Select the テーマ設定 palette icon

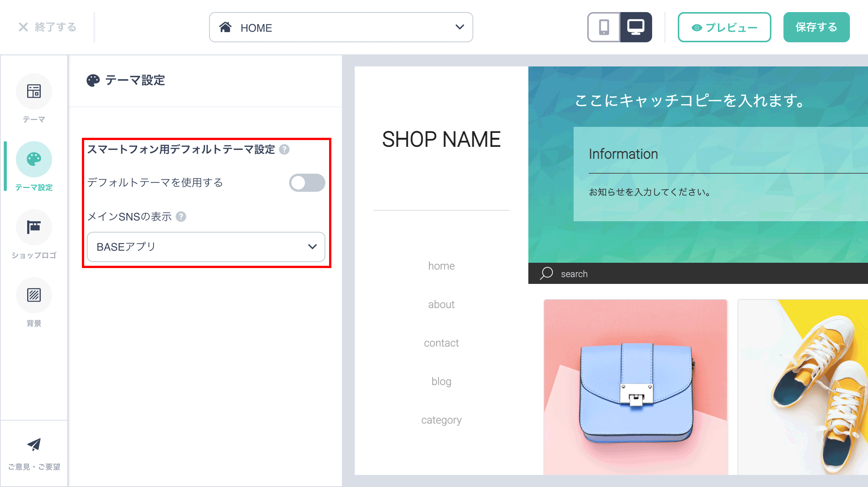click(34, 159)
